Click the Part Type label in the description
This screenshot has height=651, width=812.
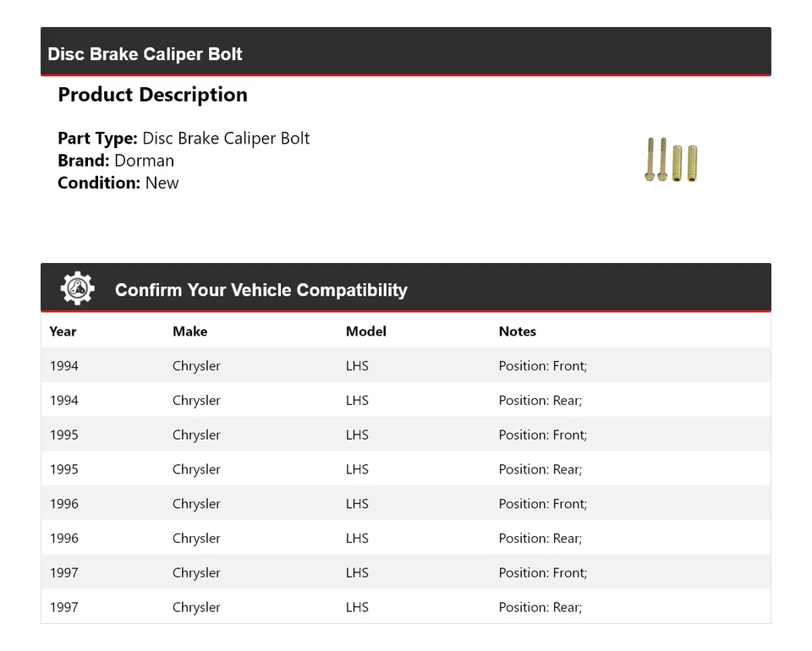point(97,139)
